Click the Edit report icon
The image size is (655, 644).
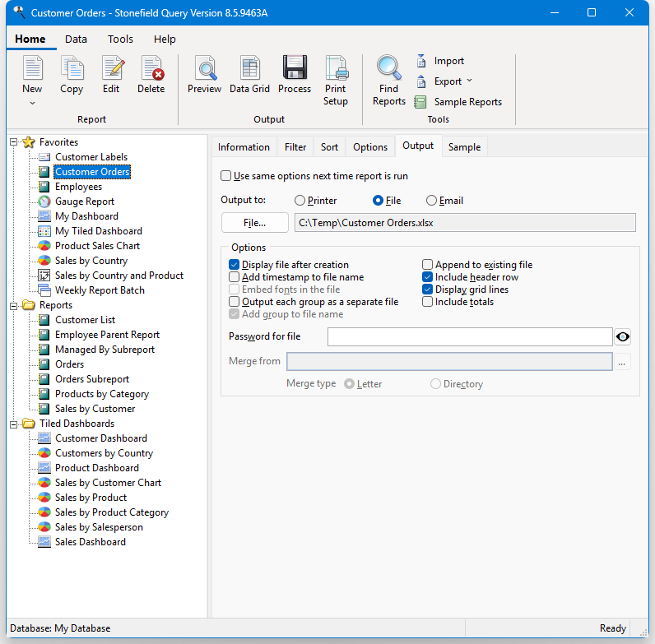[x=111, y=69]
